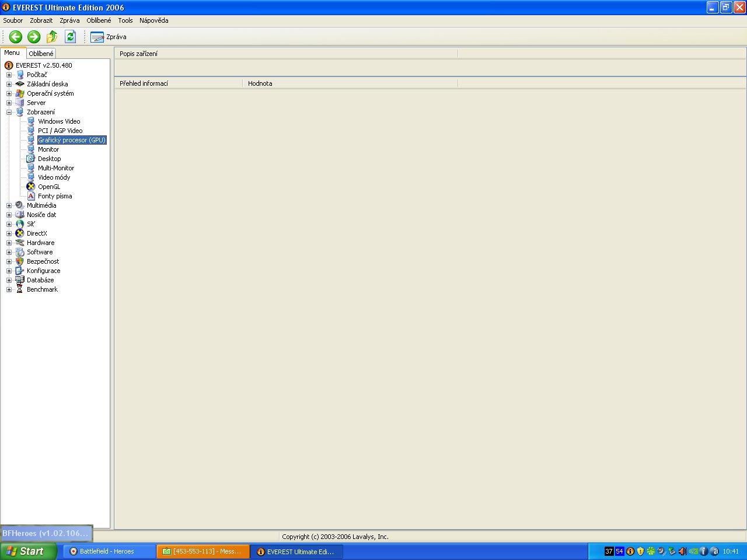The image size is (747, 560).
Task: Expand the Server tree node
Action: (9, 103)
